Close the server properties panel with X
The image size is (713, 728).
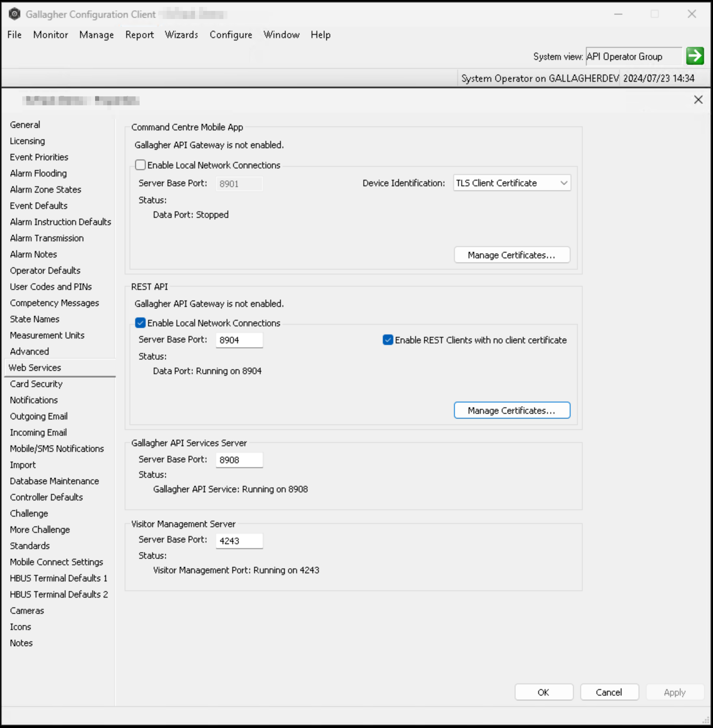698,100
